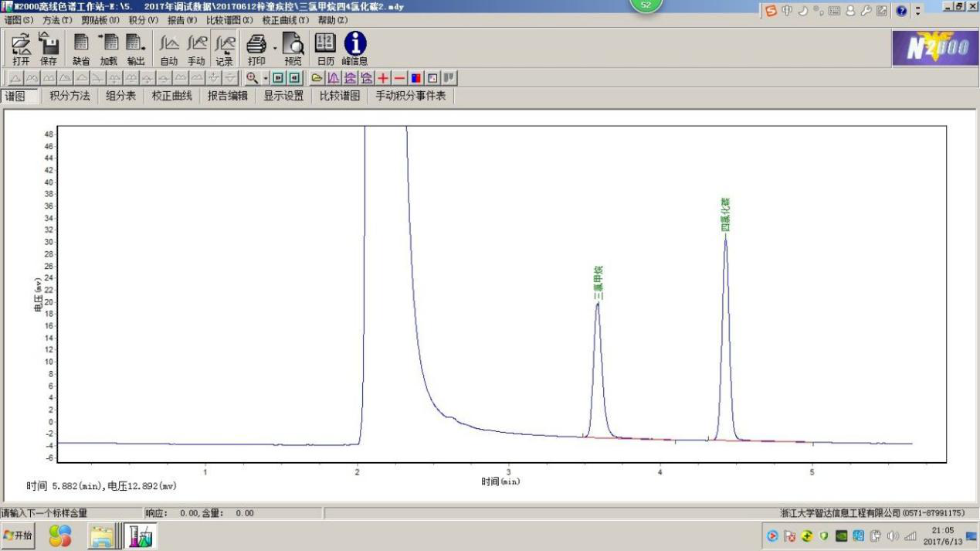This screenshot has height=551, width=980.
Task: Click the 保存 (save) toolbar icon
Action: pos(48,49)
